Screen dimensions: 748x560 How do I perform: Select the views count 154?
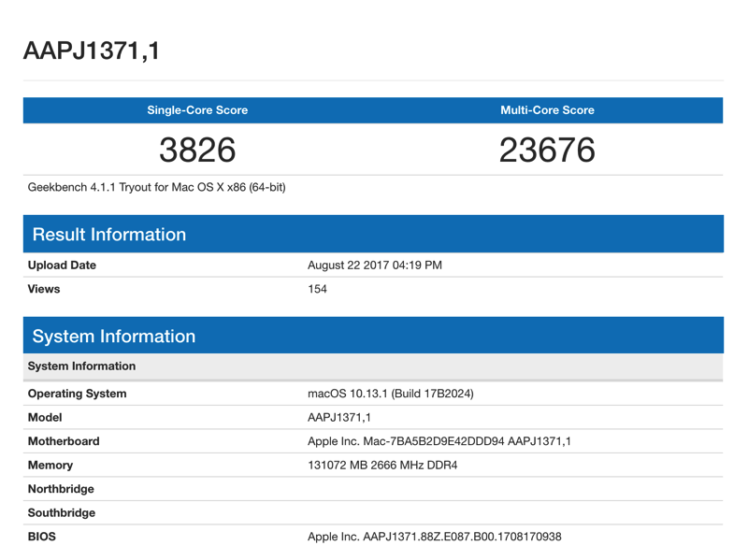(x=317, y=289)
